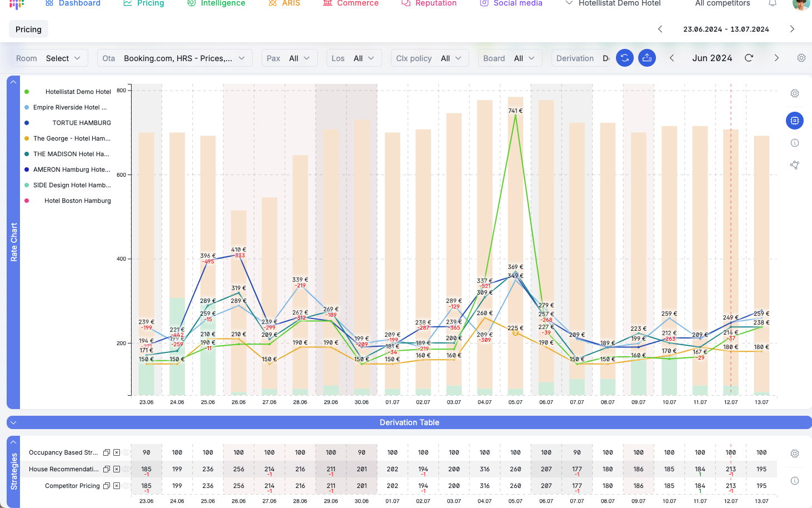Image resolution: width=812 pixels, height=508 pixels.
Task: Click House Recommendation value 316 for 04.07
Action: tap(485, 469)
